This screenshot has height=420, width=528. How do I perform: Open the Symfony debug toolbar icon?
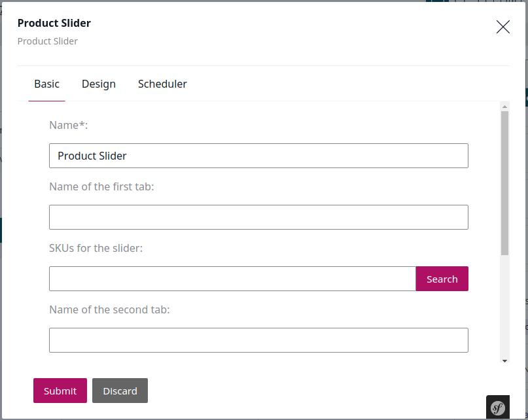498,408
